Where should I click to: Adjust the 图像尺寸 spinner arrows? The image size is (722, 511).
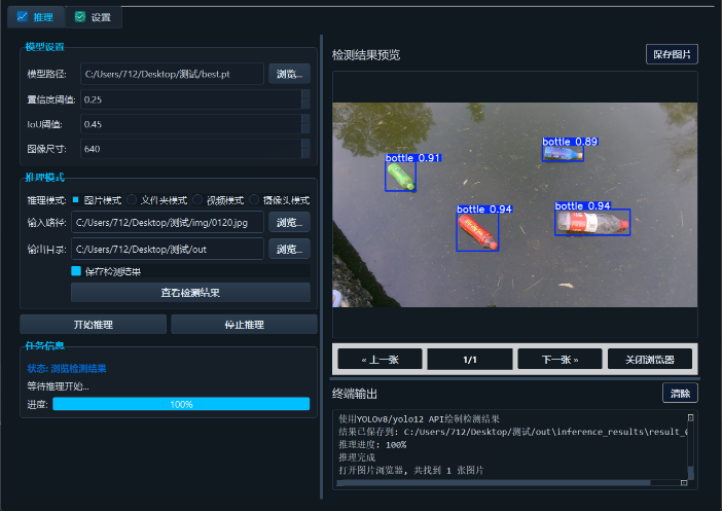click(305, 149)
